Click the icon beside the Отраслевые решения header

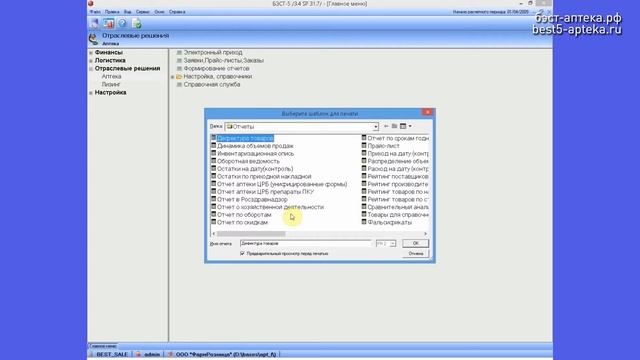tap(93, 39)
